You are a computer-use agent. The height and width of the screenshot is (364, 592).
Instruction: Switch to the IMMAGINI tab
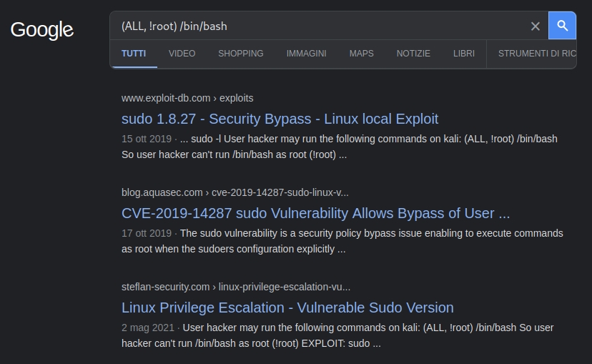pyautogui.click(x=306, y=54)
